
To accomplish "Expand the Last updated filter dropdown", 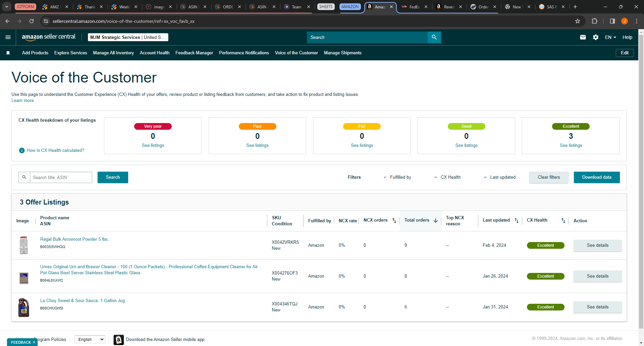I will [x=500, y=177].
